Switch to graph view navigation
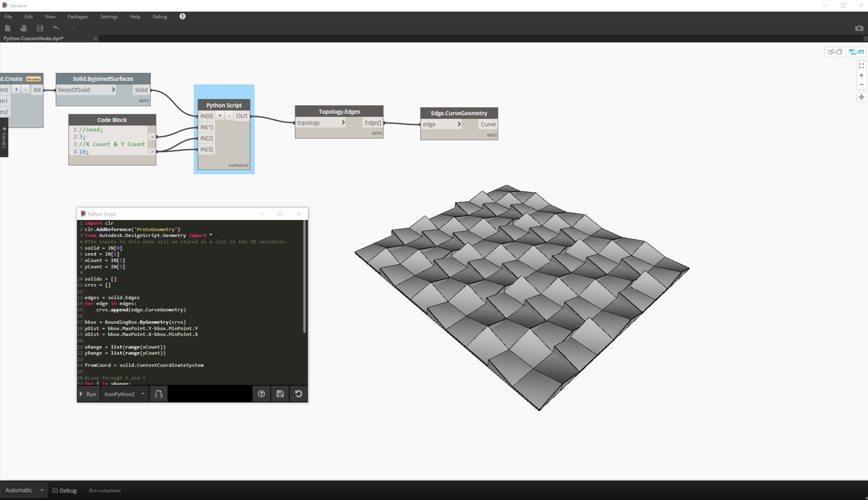Screen dimensions: 868x500 [x=856, y=52]
